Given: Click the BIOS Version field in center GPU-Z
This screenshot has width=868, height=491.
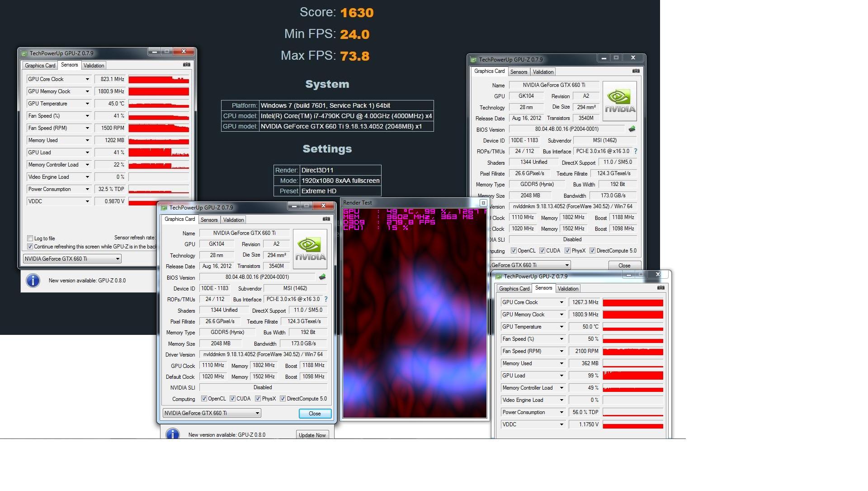Looking at the screenshot, I should [x=257, y=277].
